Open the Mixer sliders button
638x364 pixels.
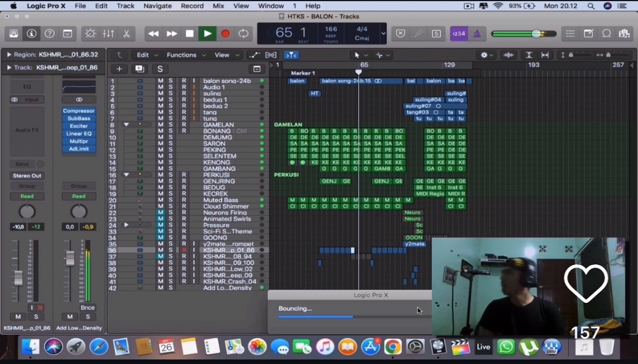click(x=108, y=33)
